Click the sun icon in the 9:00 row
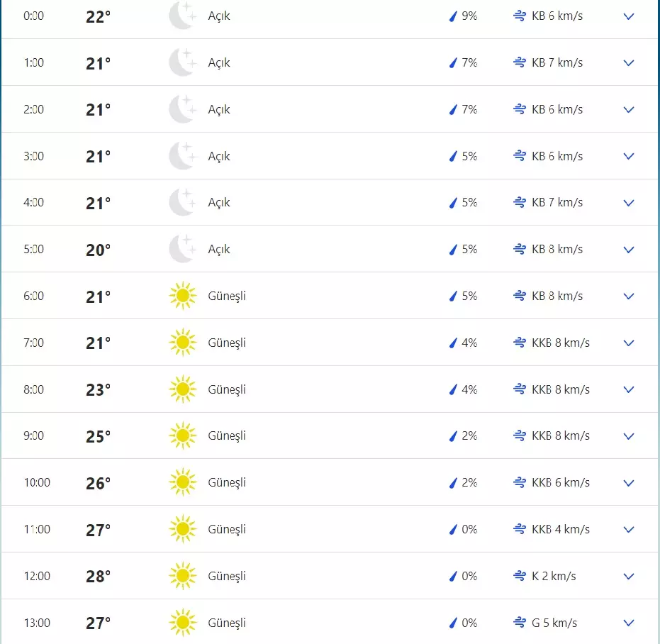Image resolution: width=660 pixels, height=644 pixels. [182, 435]
